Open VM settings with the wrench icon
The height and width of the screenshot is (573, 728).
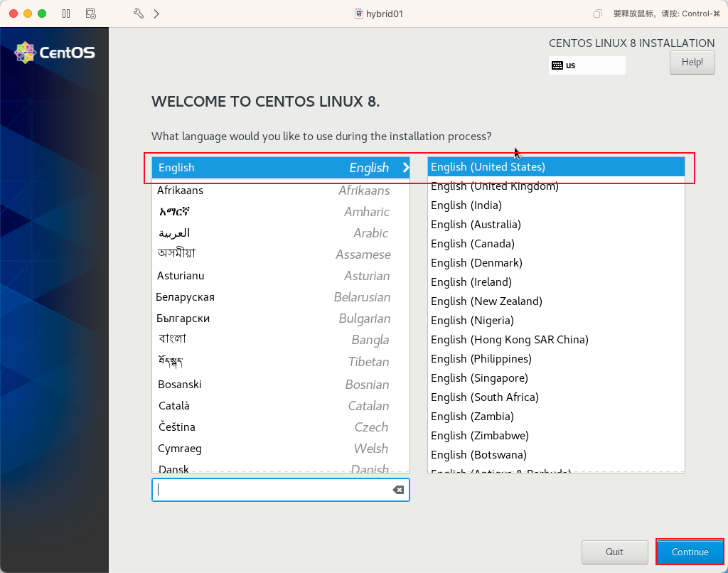[138, 13]
